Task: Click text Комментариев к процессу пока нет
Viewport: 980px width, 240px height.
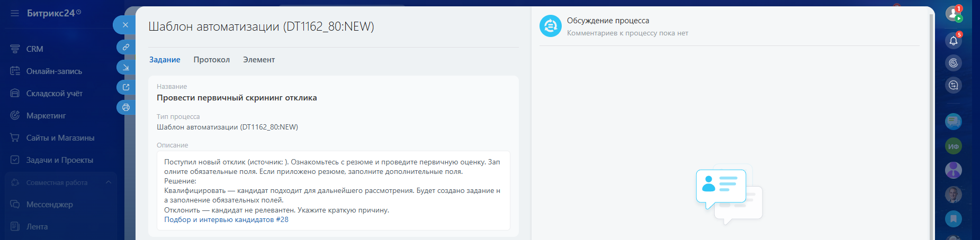Action: click(x=627, y=33)
